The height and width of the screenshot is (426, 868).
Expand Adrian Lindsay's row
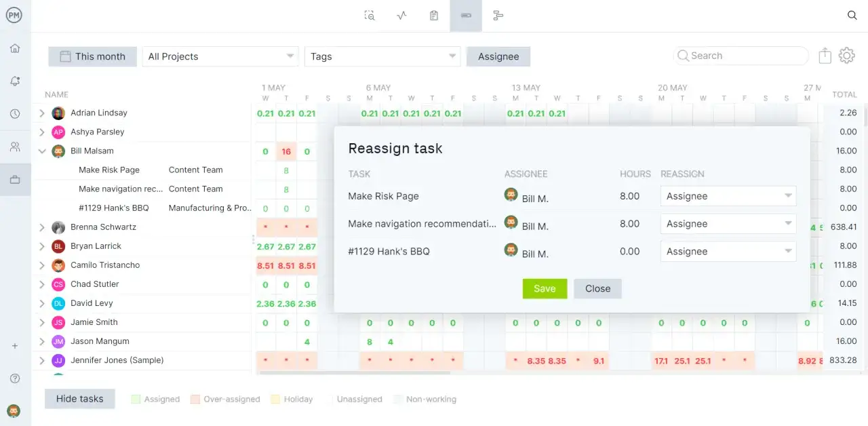42,113
